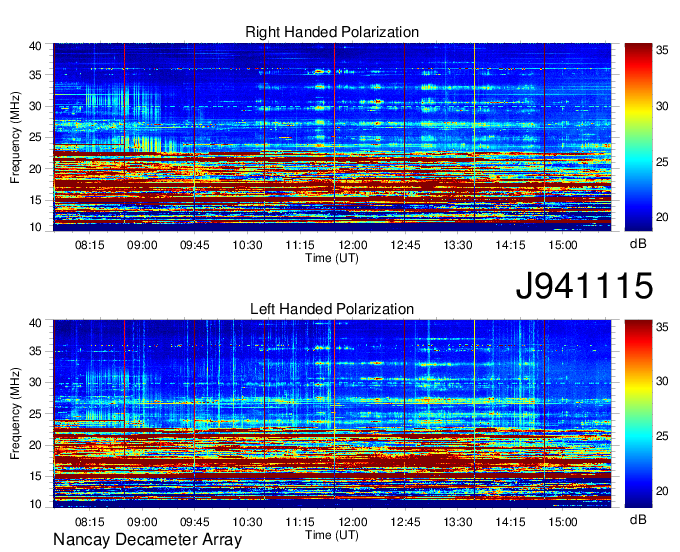Click the 08:15 tick on bottom plot
This screenshot has height=552, width=680.
pyautogui.click(x=90, y=522)
